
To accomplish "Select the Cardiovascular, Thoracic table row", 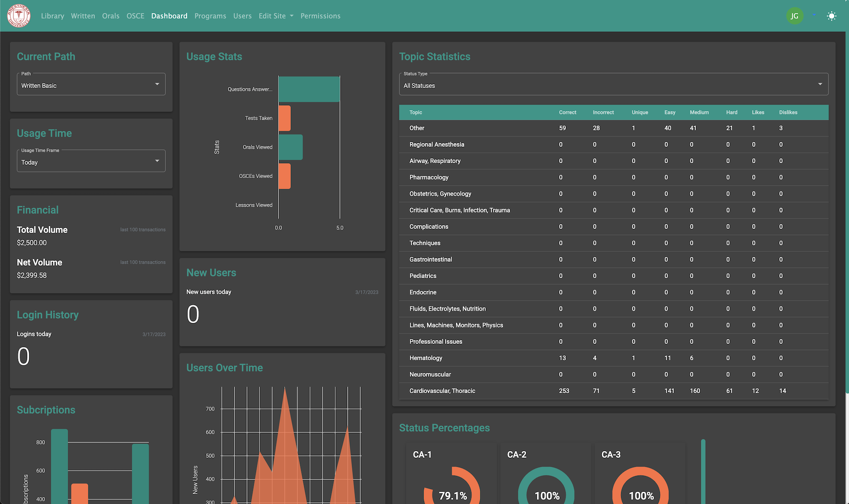I will [442, 391].
